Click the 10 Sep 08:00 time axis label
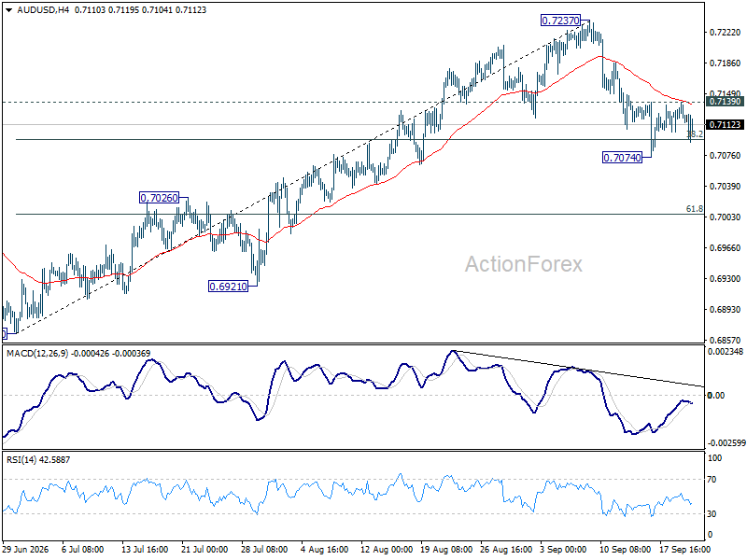Image resolution: width=747 pixels, height=560 pixels. coord(625,550)
